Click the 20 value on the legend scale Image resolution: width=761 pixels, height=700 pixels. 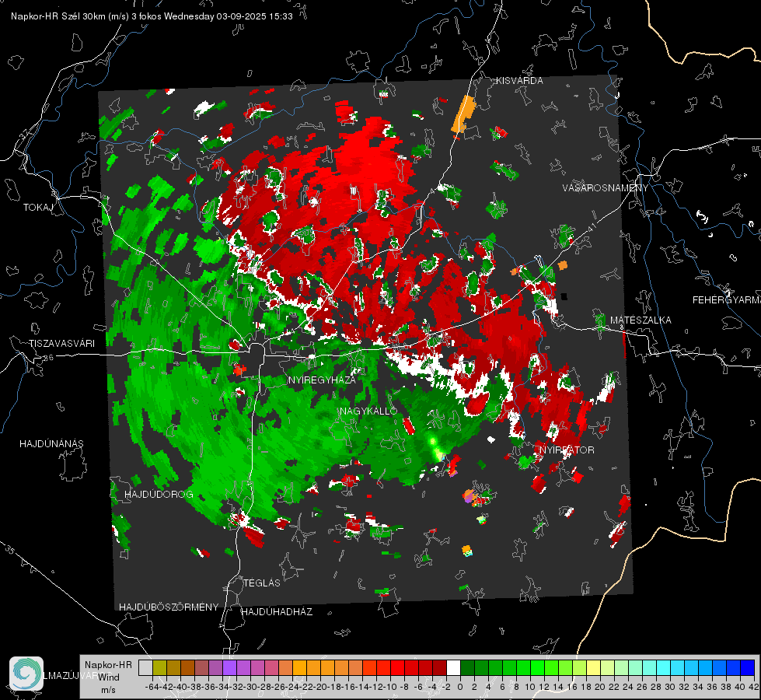pos(600,688)
